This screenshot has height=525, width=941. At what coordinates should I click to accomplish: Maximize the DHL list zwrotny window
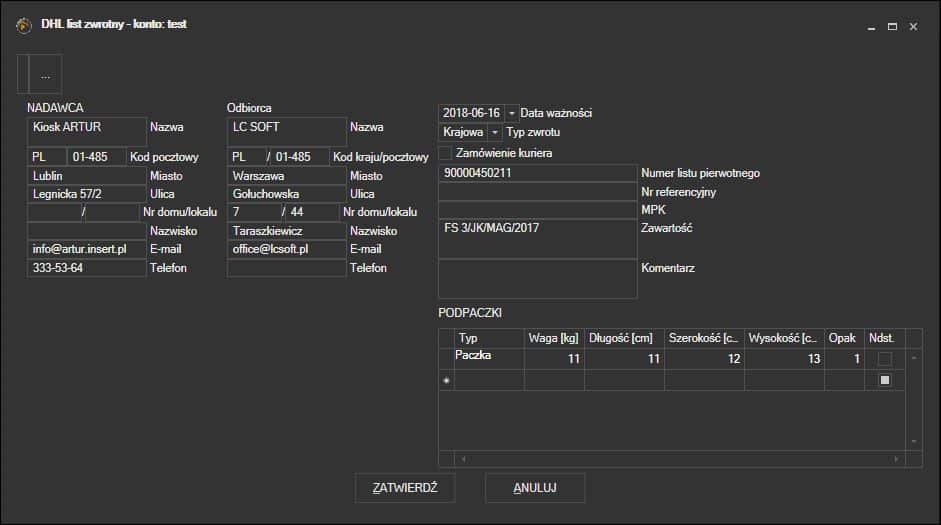pos(892,27)
